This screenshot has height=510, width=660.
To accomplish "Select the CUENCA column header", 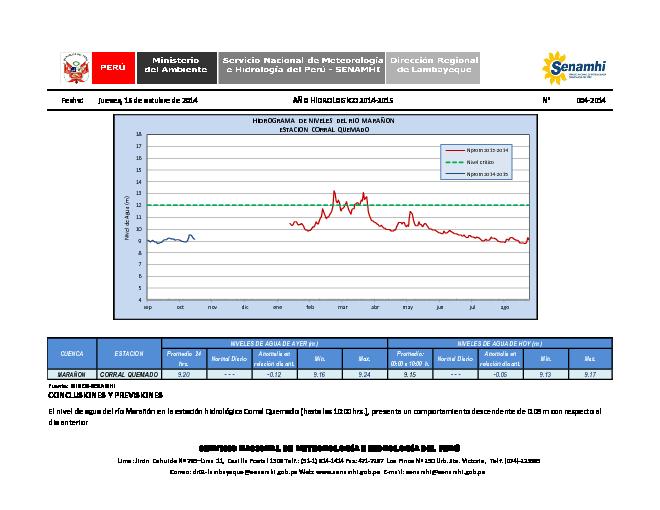I will coord(72,354).
